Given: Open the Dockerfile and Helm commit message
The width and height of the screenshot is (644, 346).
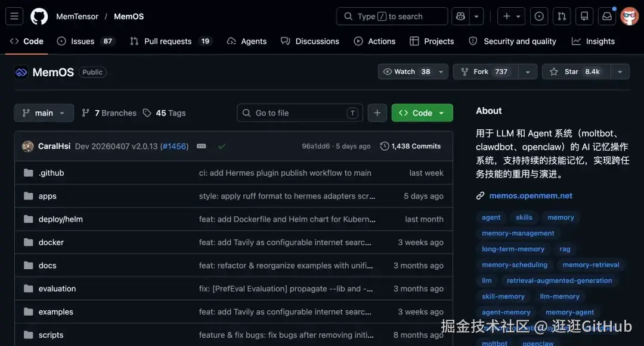Looking at the screenshot, I should [287, 219].
